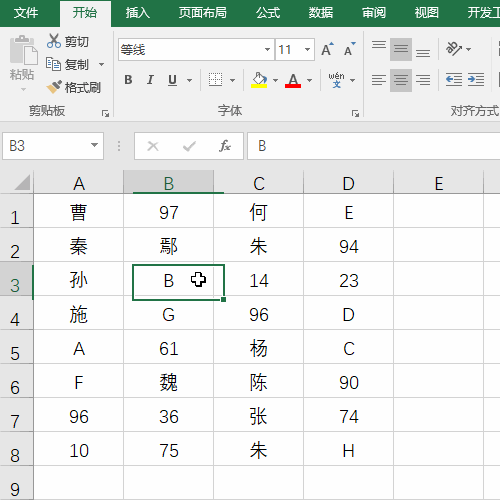Select column C header
Screen dimensions: 500x500
click(x=259, y=183)
